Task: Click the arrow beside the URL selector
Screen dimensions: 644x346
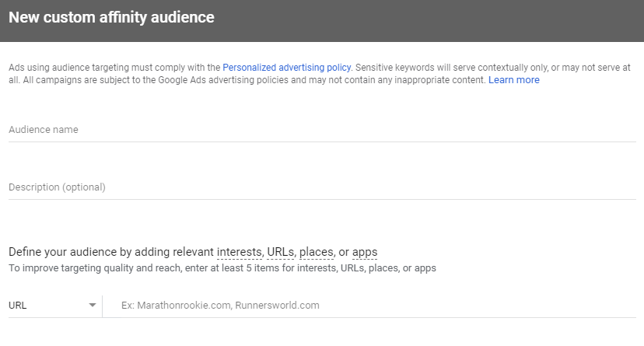Action: tap(93, 306)
